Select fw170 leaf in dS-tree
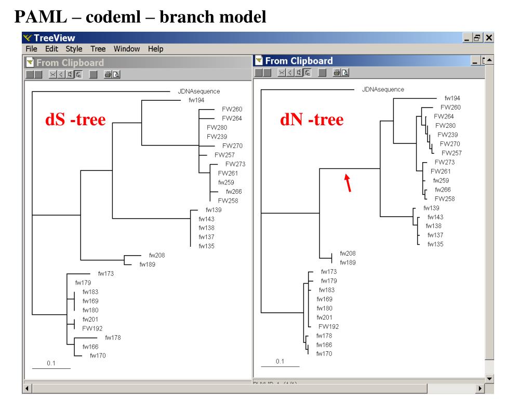Screen dimensions: 532x411 pos(98,356)
